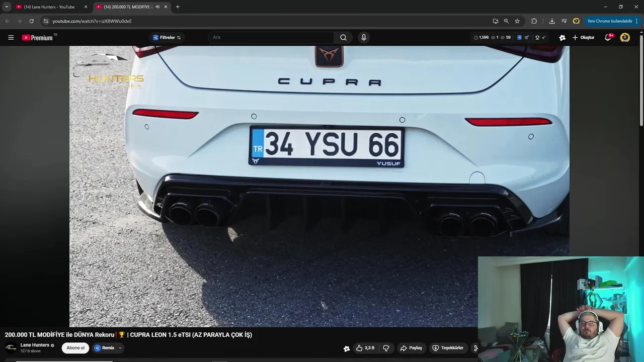The width and height of the screenshot is (644, 362).
Task: Click the starburst icon beside like button
Action: pyautogui.click(x=347, y=348)
